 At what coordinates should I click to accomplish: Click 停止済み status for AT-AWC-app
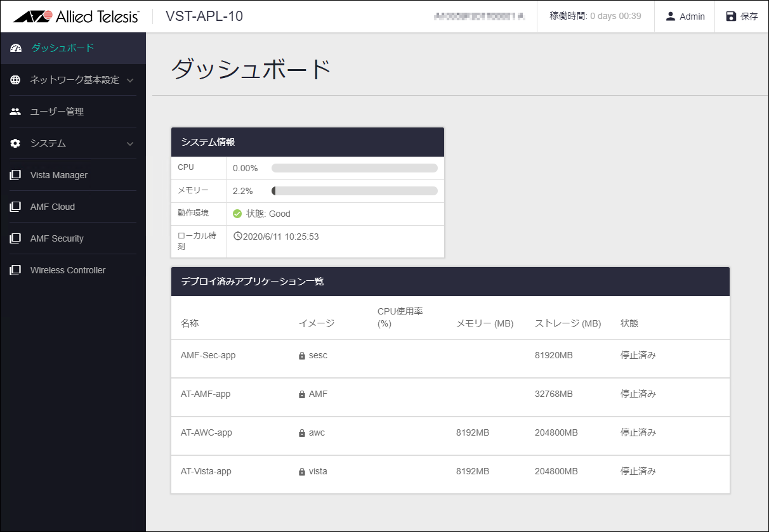pyautogui.click(x=638, y=432)
